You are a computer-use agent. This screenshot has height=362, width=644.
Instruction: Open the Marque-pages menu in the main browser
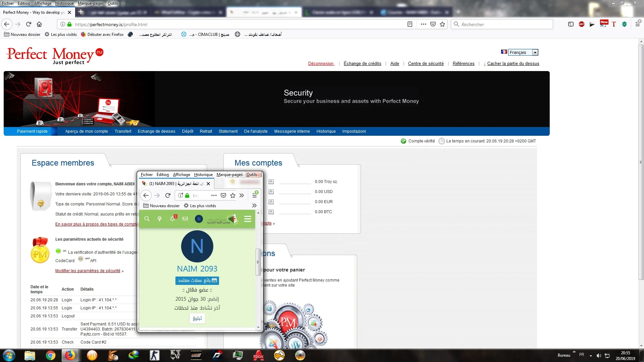click(x=91, y=3)
